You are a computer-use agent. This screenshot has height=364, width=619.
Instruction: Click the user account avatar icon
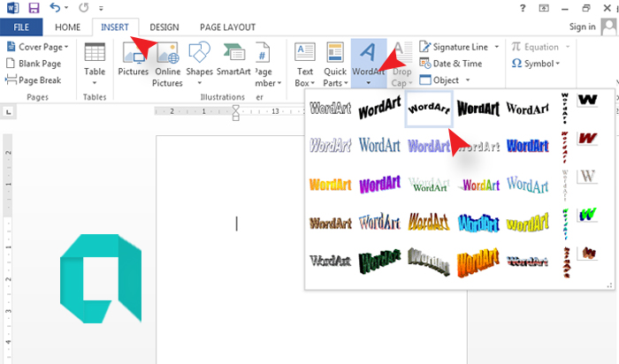(608, 27)
